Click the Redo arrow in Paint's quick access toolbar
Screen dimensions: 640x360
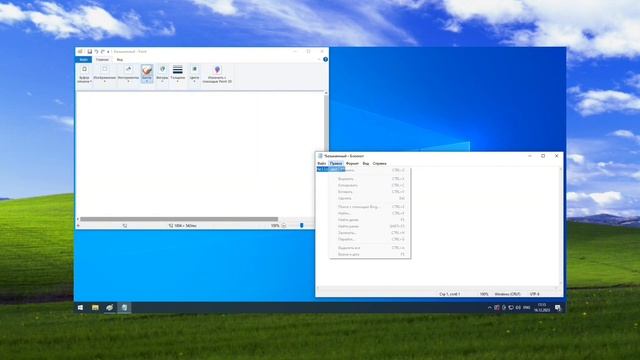[102, 52]
